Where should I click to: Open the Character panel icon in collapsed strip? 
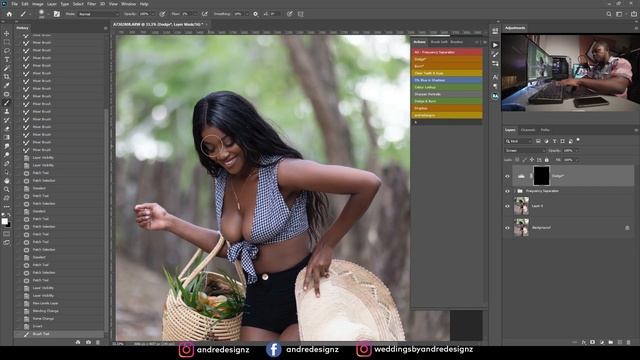click(495, 77)
